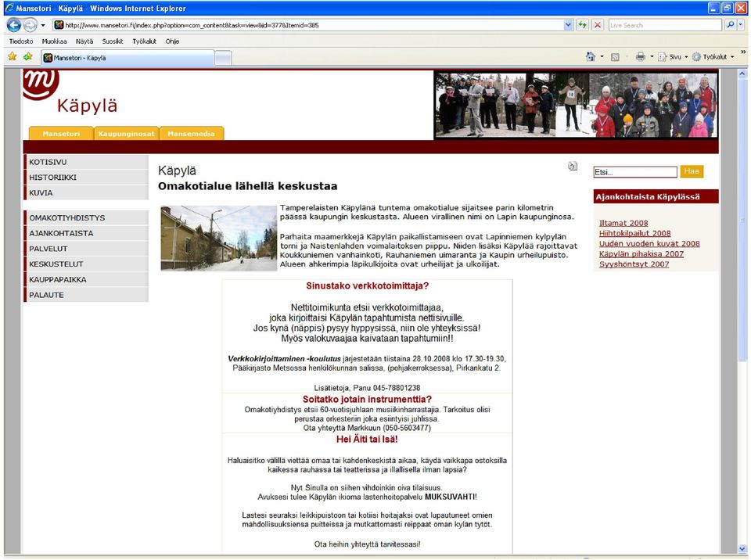
Task: Expand the Print dropdown arrow
Action: pyautogui.click(x=652, y=57)
